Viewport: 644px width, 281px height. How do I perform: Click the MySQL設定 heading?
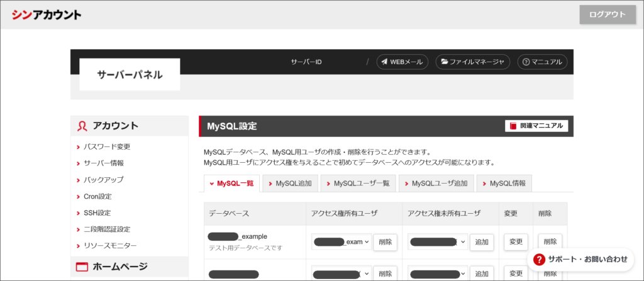(232, 126)
